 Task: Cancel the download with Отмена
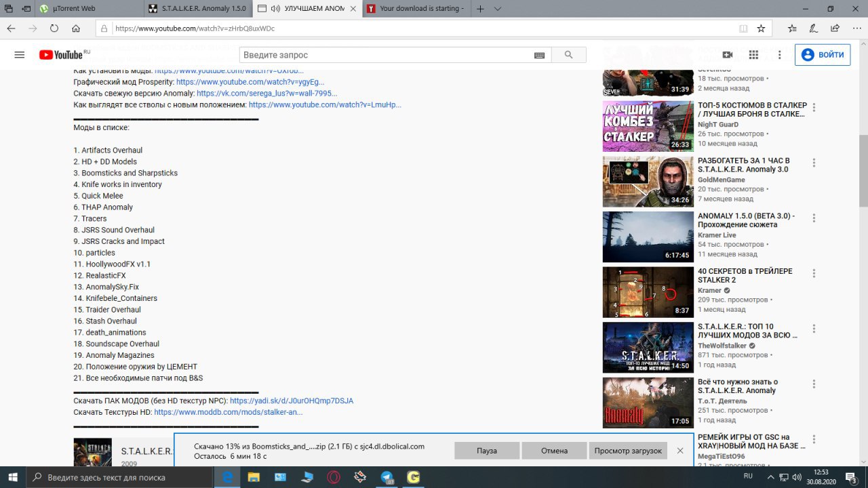(x=554, y=451)
